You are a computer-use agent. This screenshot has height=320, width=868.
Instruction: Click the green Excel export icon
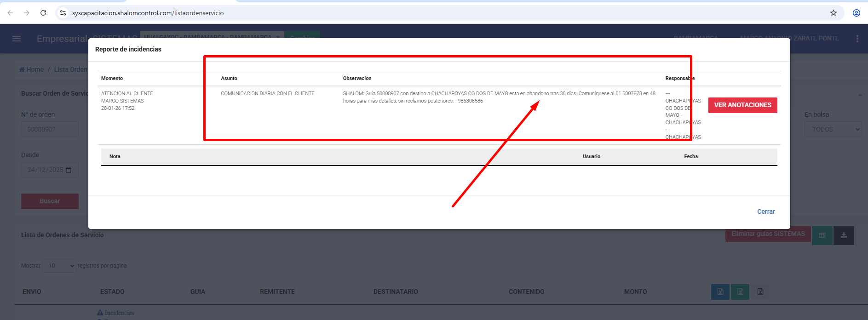740,291
